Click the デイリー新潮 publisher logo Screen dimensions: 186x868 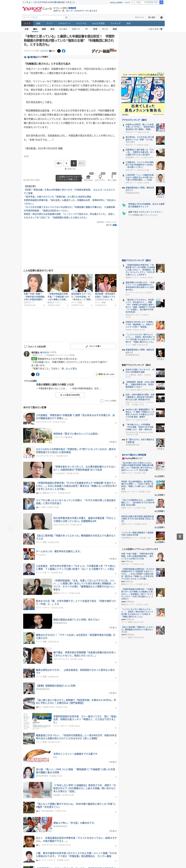tap(104, 51)
